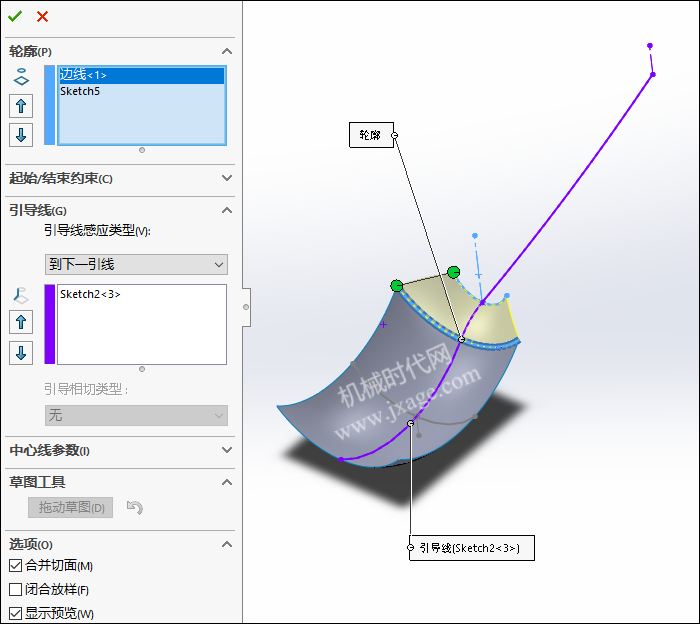This screenshot has height=624, width=700.
Task: Expand the 中心线参数(I) section
Action: [x=227, y=450]
